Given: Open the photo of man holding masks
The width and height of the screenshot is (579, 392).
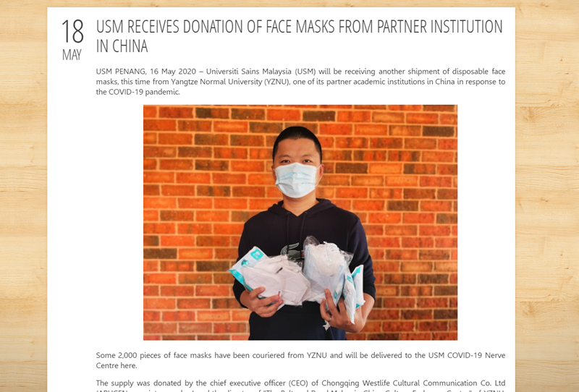Looking at the screenshot, I should point(300,223).
